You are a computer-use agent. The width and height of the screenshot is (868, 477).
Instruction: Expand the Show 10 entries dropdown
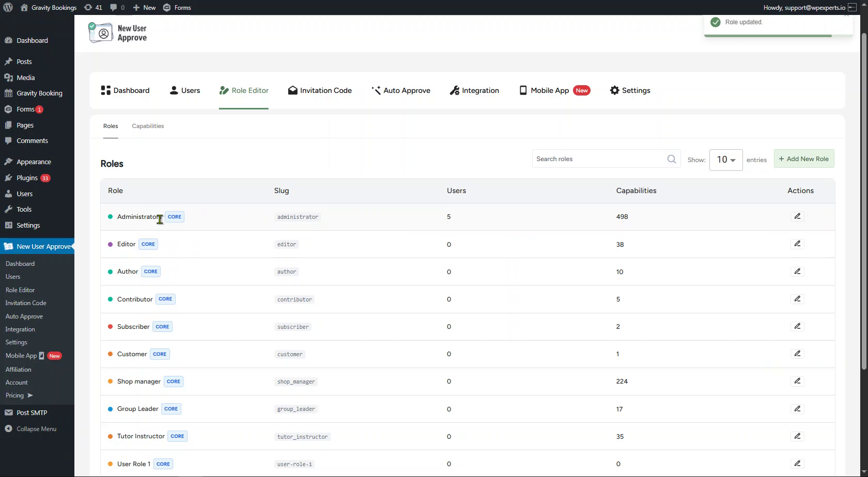(x=726, y=160)
